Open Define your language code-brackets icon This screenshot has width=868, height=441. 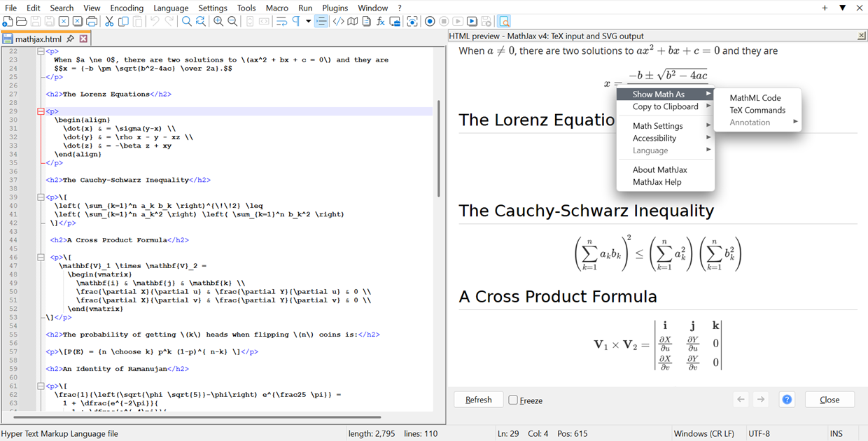coord(338,22)
